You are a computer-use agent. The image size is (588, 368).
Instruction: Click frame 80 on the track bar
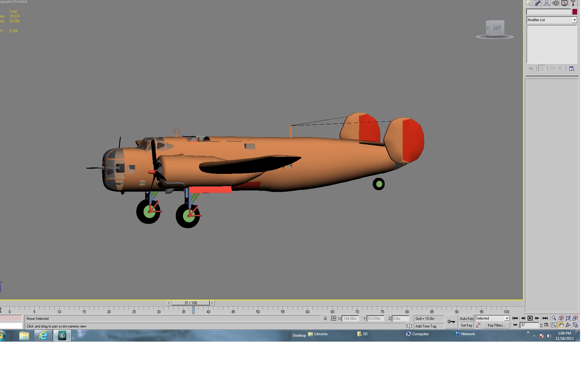407,312
